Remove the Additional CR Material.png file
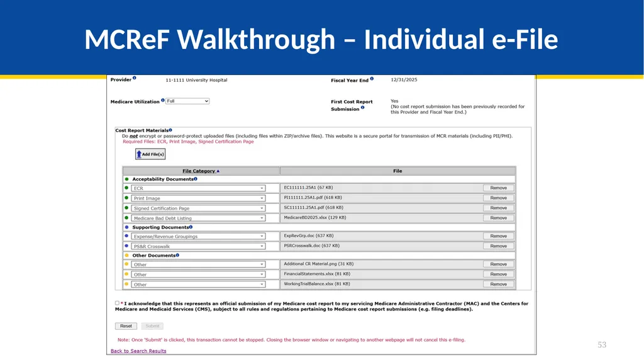 pos(498,264)
